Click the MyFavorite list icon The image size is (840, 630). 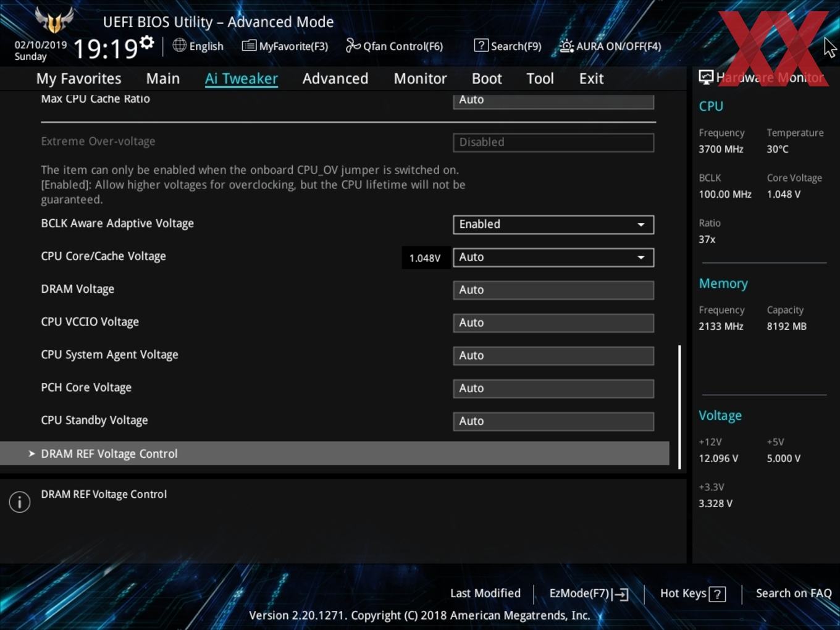(x=249, y=46)
